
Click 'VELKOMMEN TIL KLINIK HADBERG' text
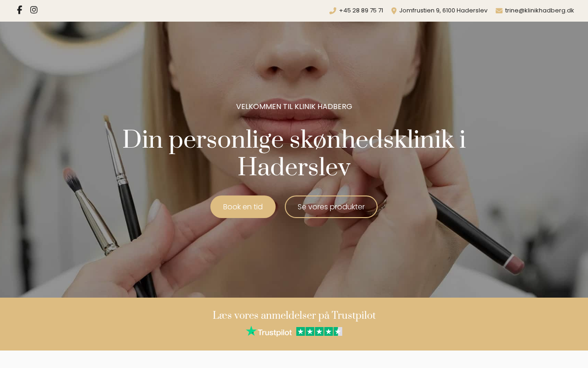(294, 107)
